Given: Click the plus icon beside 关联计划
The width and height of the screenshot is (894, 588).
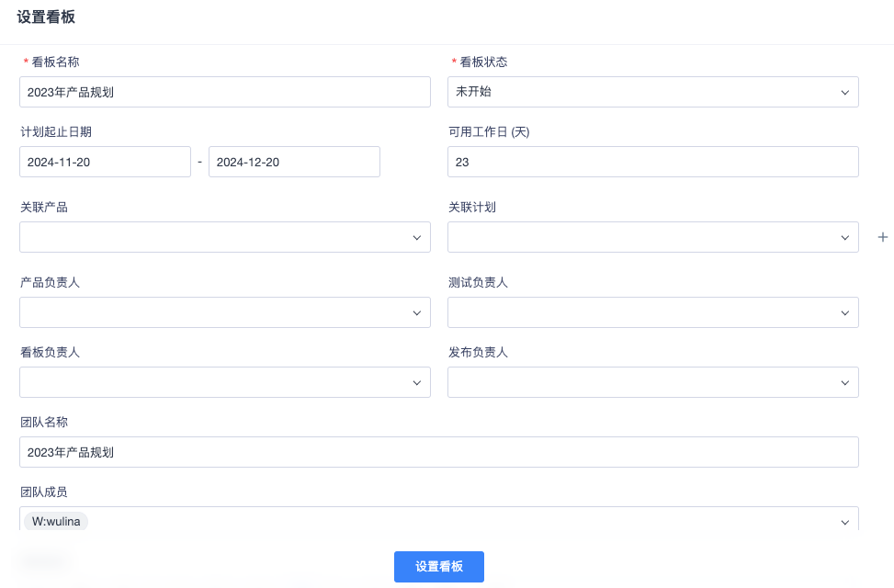Looking at the screenshot, I should (883, 237).
